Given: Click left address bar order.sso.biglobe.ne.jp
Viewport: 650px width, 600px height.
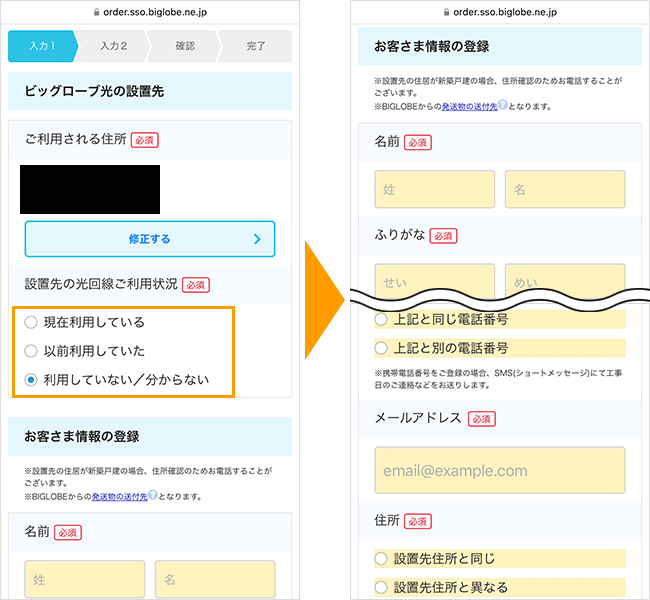Looking at the screenshot, I should (x=155, y=12).
